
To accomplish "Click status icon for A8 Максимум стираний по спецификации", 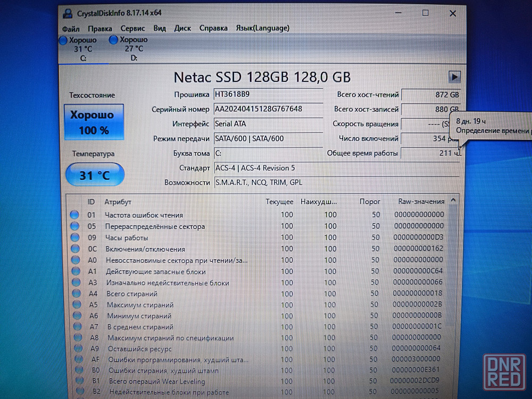I will coord(78,338).
